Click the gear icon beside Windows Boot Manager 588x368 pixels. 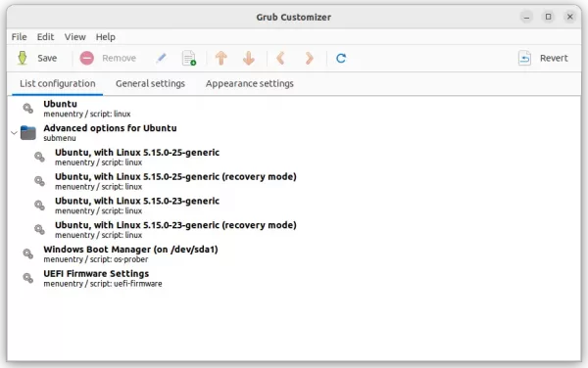click(x=28, y=253)
